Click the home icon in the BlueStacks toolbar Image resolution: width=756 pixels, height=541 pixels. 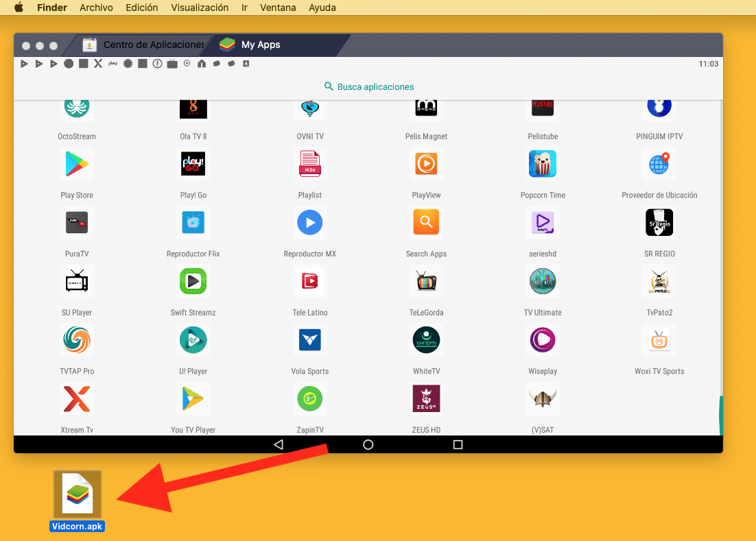203,63
